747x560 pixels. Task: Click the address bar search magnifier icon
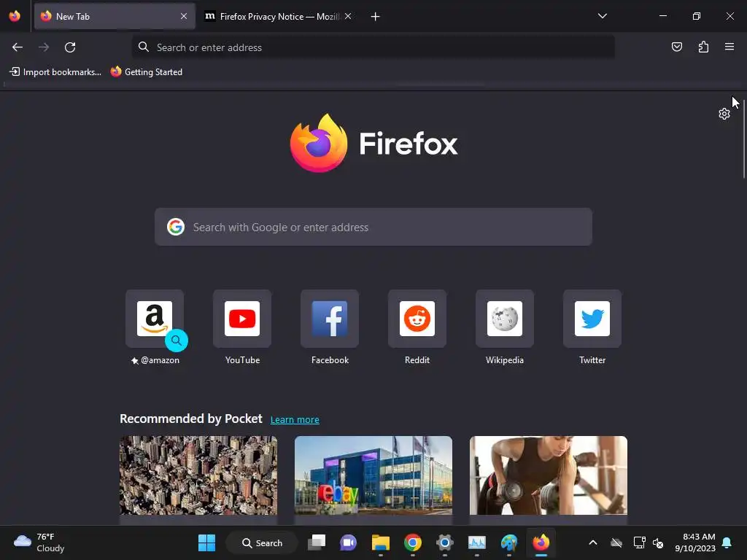pos(144,47)
